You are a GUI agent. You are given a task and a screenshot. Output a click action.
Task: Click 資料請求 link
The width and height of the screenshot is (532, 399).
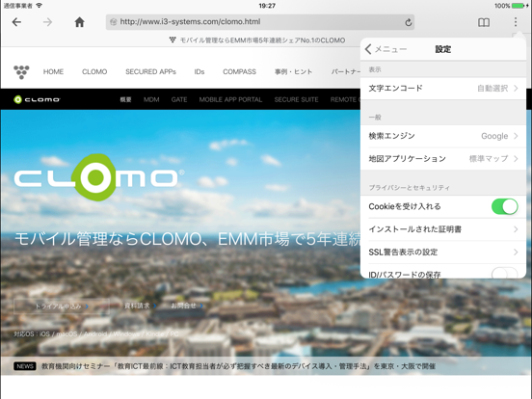(140, 306)
